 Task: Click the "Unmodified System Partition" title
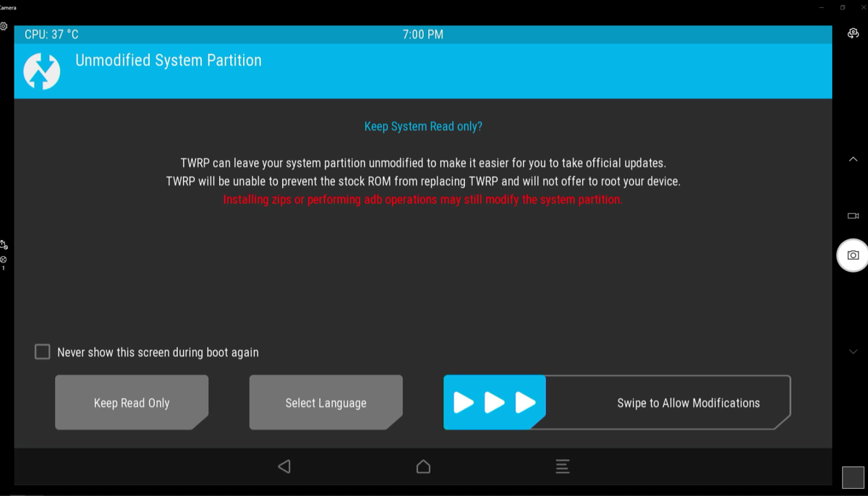coord(169,61)
